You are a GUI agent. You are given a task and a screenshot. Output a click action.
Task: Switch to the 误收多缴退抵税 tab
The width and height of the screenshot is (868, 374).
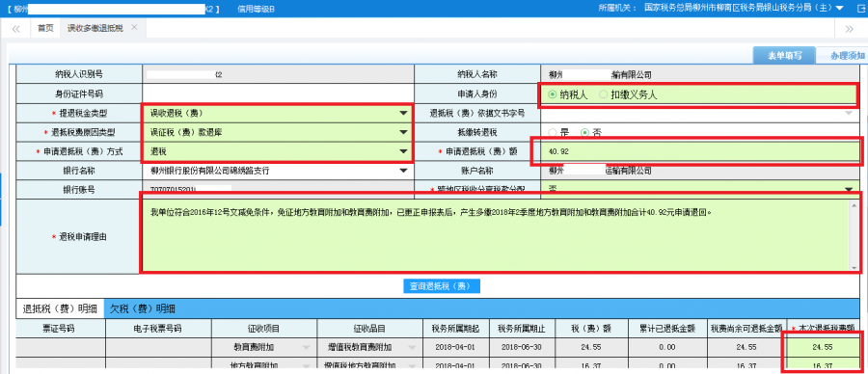pyautogui.click(x=95, y=28)
